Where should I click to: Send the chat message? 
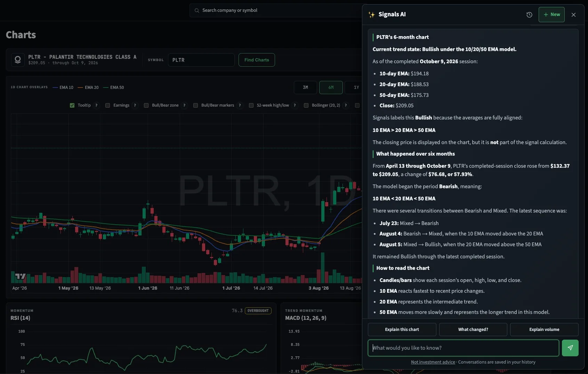click(x=570, y=348)
